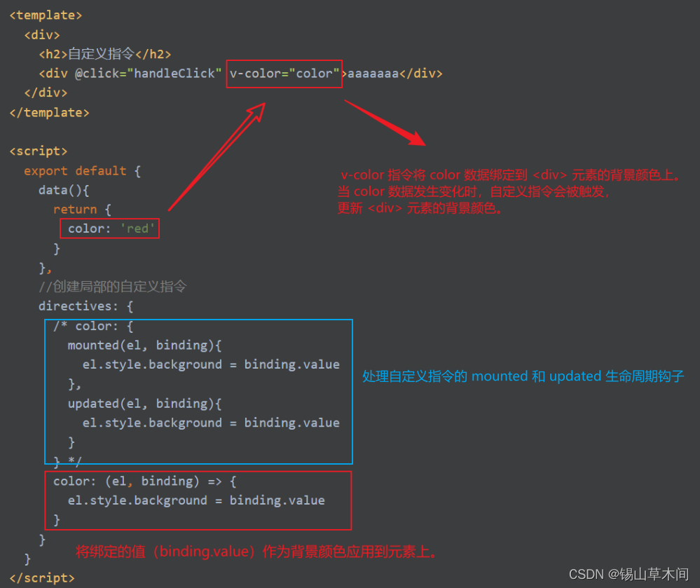
Task: Click the v-color="color" directive attribute
Action: pyautogui.click(x=284, y=73)
